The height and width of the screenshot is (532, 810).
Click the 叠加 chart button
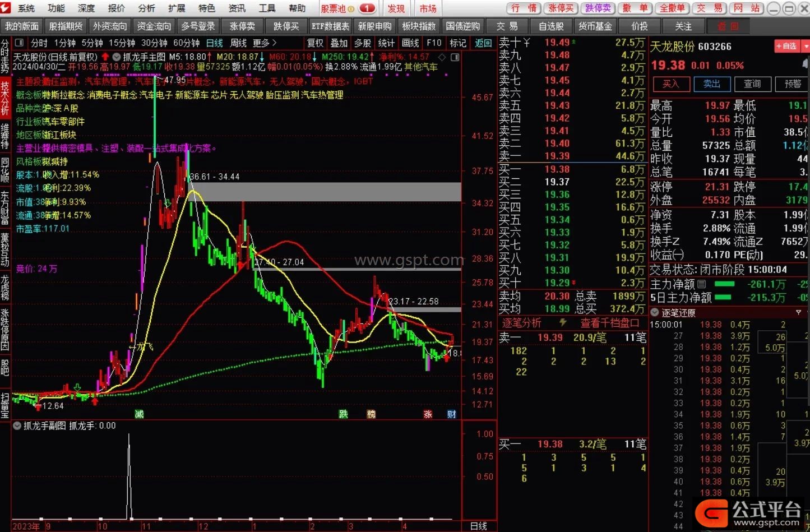tap(339, 43)
